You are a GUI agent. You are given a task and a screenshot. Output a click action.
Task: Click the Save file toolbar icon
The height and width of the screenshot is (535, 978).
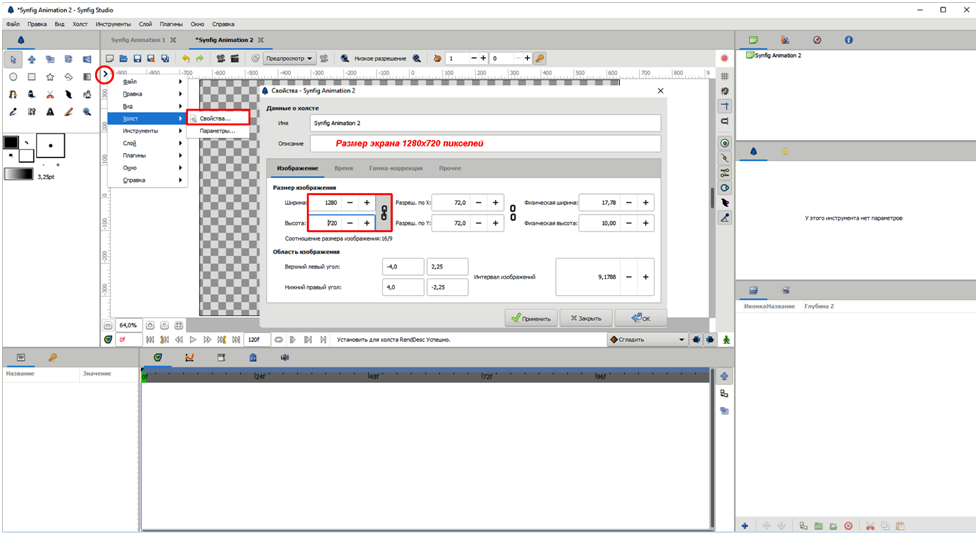click(137, 59)
